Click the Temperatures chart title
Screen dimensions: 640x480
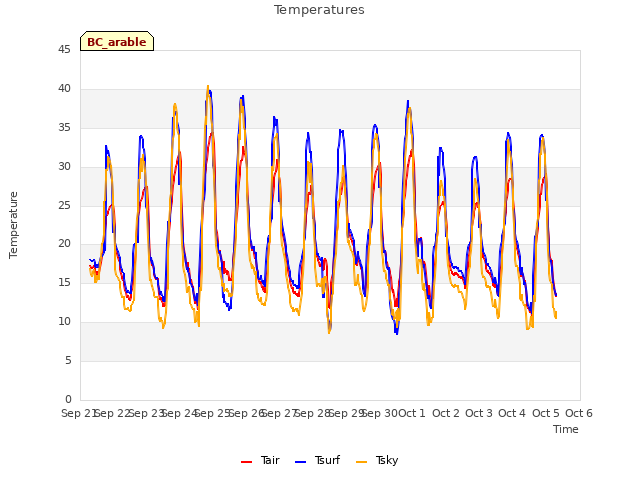[319, 10]
